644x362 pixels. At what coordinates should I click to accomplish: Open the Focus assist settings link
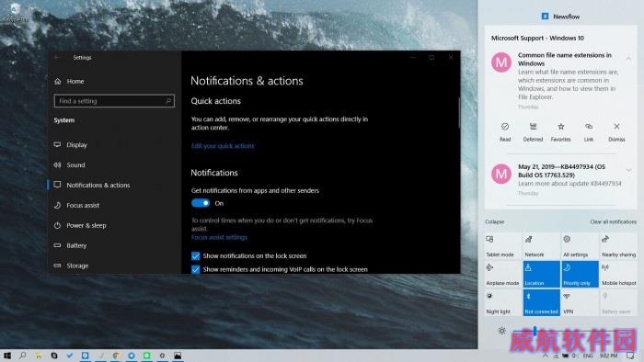tap(219, 237)
